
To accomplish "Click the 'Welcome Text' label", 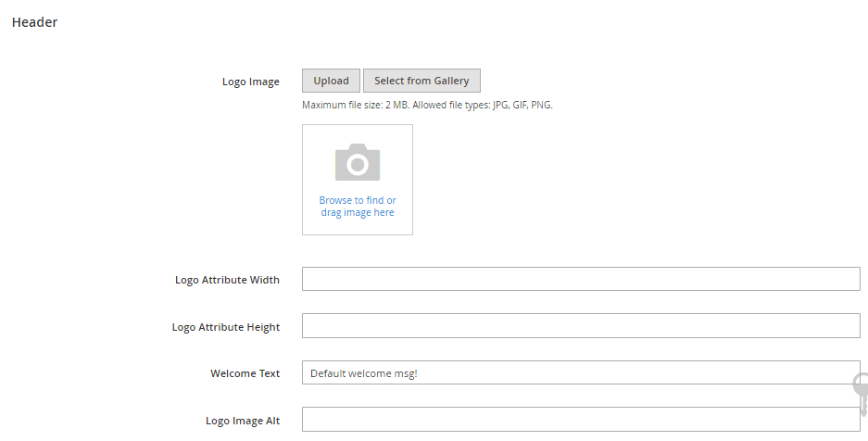I will point(245,373).
